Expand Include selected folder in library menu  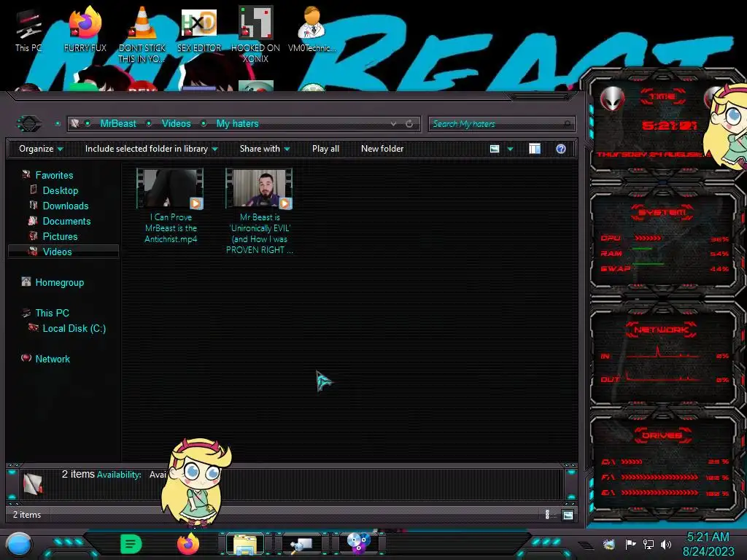[x=151, y=149]
